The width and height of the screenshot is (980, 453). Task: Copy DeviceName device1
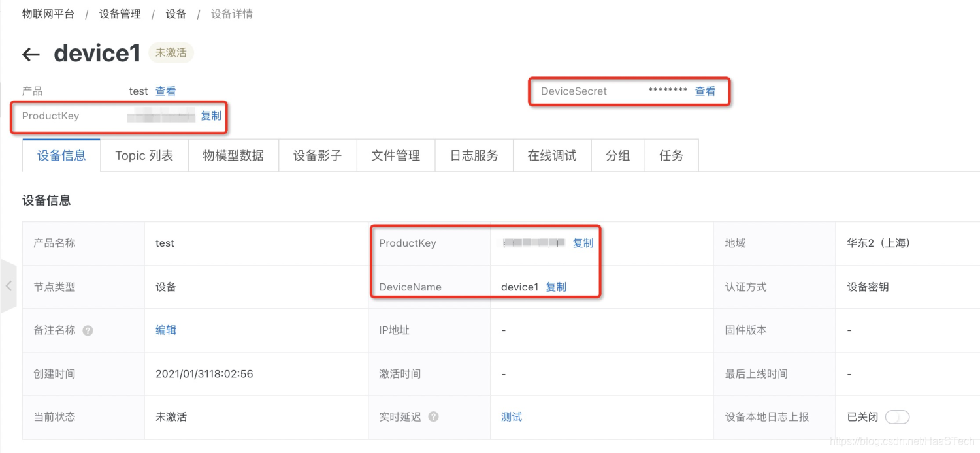click(x=556, y=287)
